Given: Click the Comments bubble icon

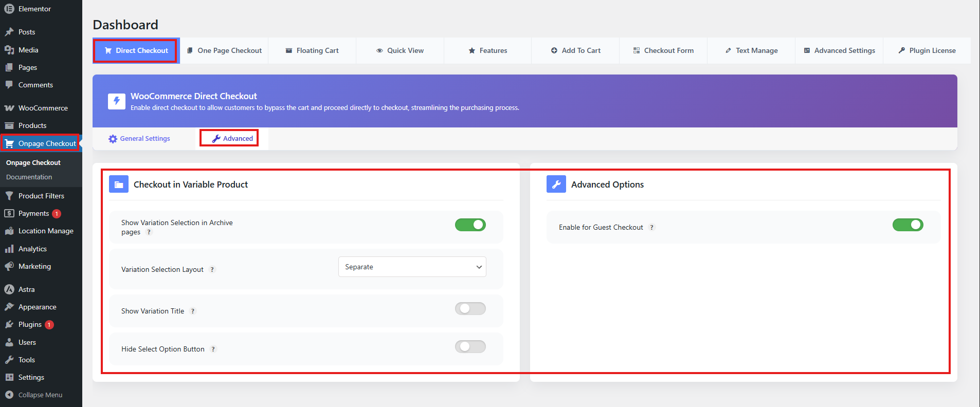Looking at the screenshot, I should pyautogui.click(x=9, y=85).
